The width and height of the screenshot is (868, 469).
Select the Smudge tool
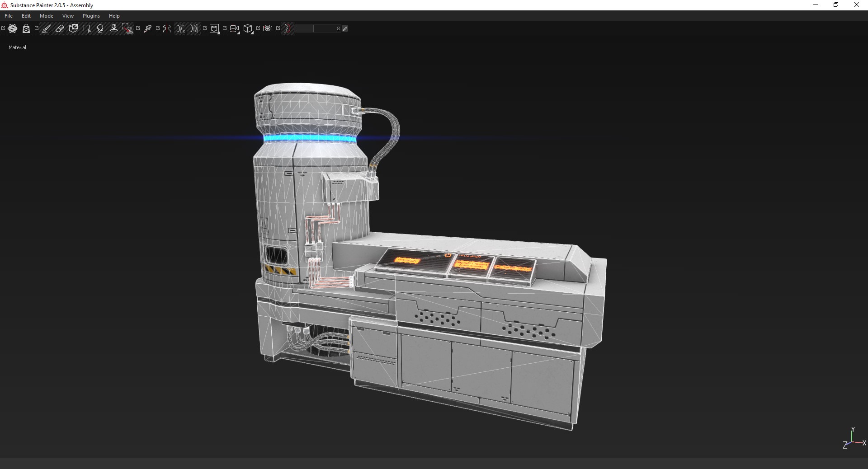pos(100,28)
